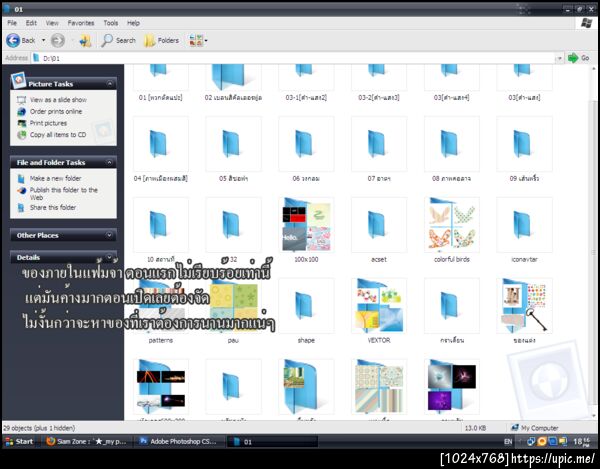This screenshot has width=600, height=469.
Task: Open the Views toolbar dropdown
Action: coord(198,40)
